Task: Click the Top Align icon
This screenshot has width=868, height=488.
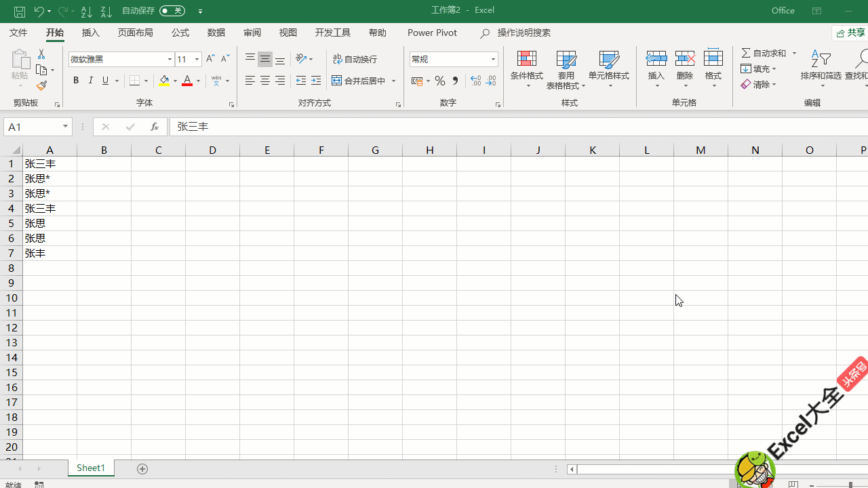Action: tap(250, 60)
